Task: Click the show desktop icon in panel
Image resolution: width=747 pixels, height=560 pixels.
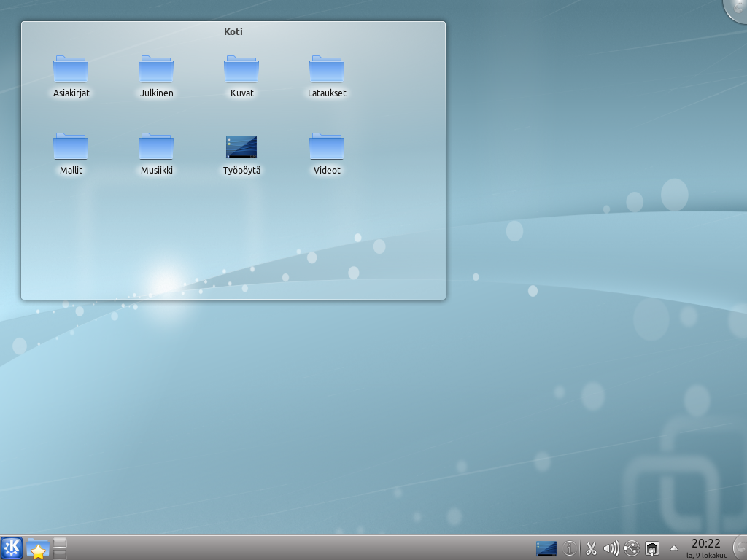Action: (546, 548)
